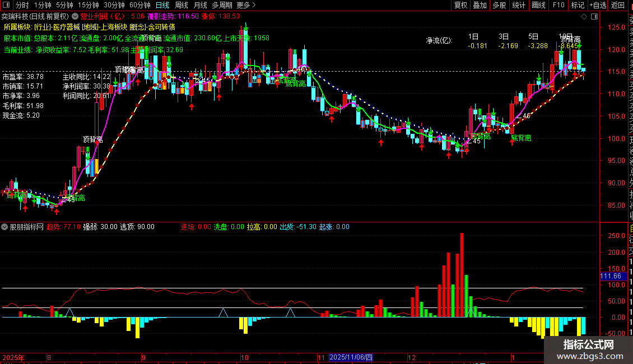Add stock via +自选 button
Screen dimensions: 633x364
[598, 5]
